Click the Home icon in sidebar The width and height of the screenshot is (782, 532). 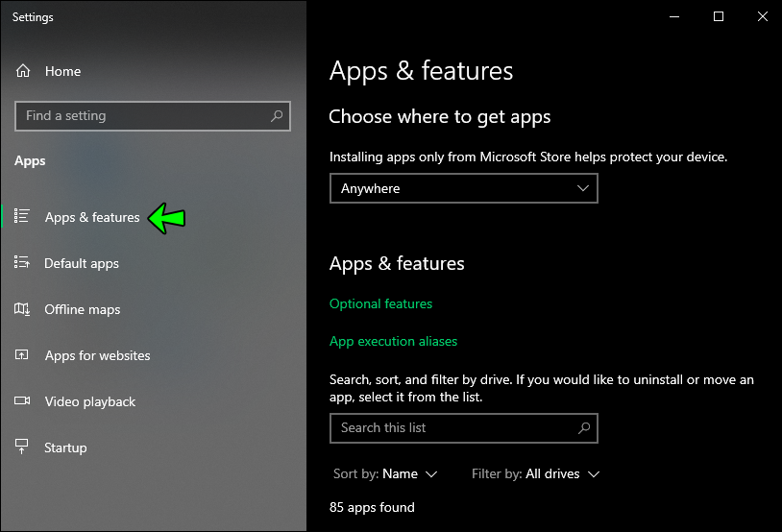23,71
